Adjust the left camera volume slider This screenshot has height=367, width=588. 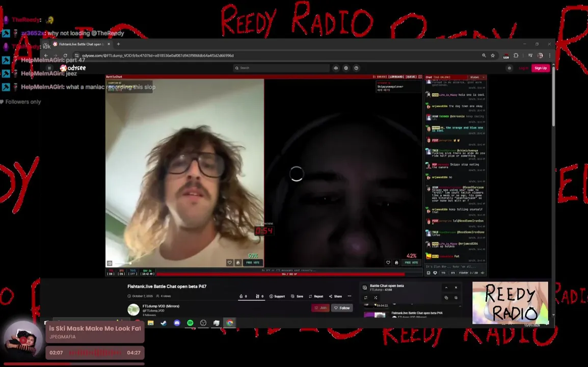pyautogui.click(x=123, y=264)
